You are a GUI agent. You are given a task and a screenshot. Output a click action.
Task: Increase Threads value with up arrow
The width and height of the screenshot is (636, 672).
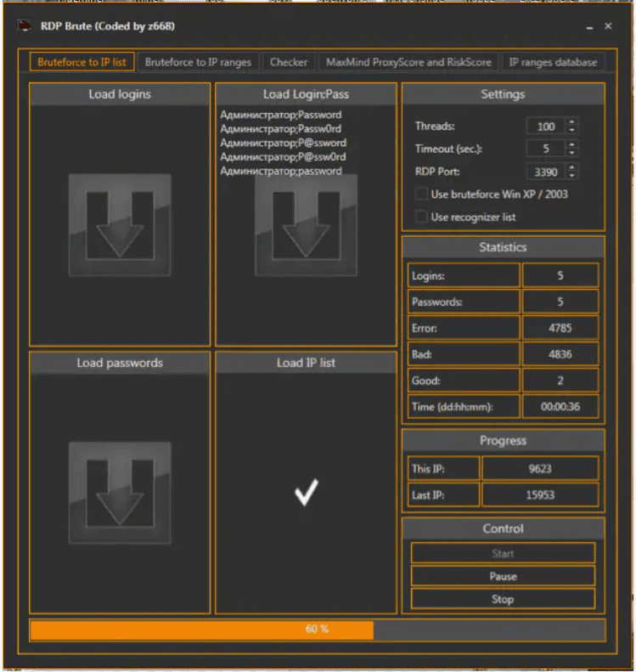571,122
